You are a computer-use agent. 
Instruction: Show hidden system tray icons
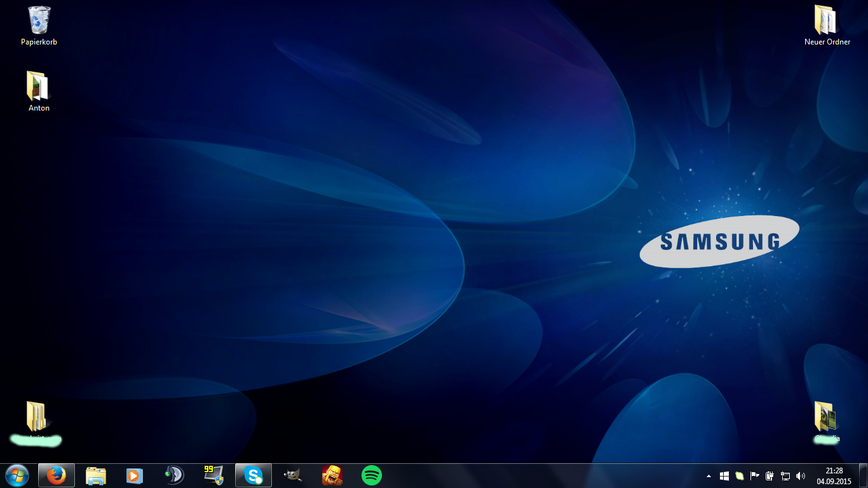[x=709, y=476]
